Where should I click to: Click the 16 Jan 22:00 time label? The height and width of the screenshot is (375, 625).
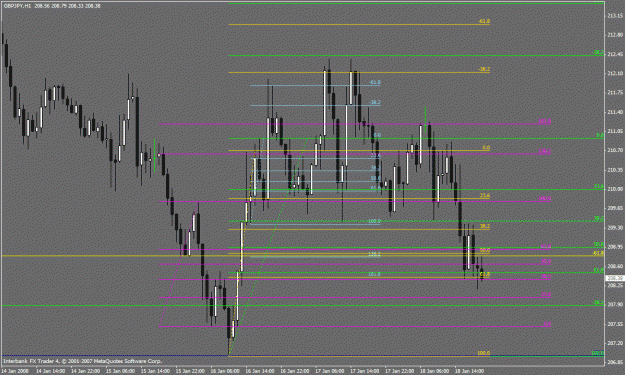point(295,371)
